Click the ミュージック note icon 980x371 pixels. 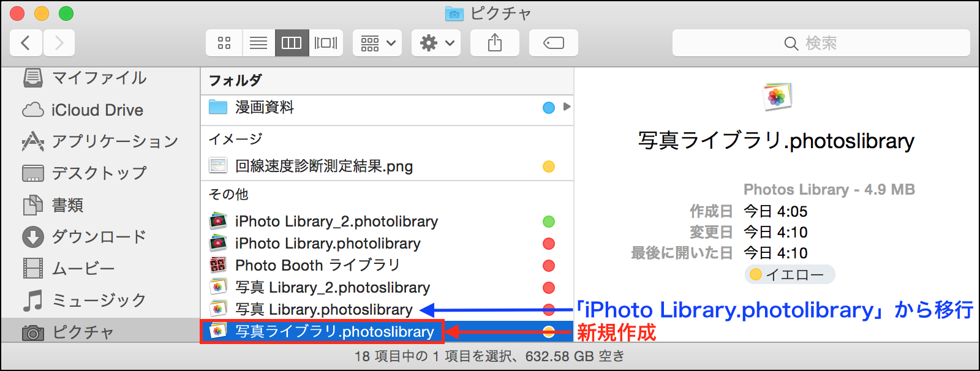point(33,300)
